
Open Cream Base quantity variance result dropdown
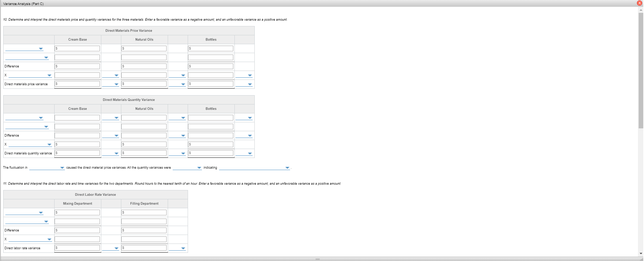pos(110,154)
